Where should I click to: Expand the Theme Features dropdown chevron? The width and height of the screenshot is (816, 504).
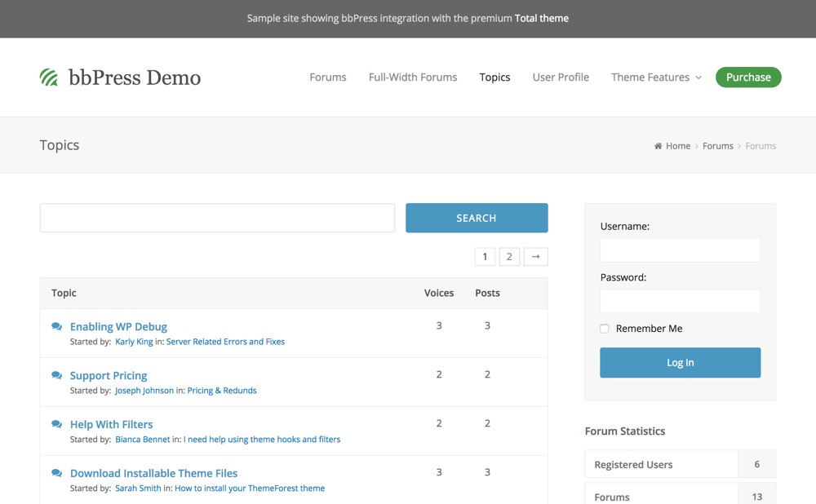pyautogui.click(x=698, y=77)
